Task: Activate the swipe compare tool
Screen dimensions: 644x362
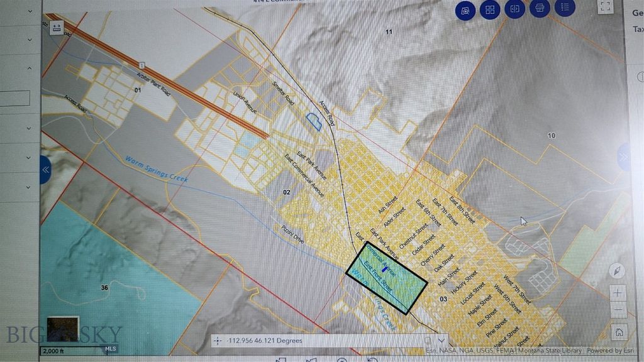Action: click(x=514, y=9)
